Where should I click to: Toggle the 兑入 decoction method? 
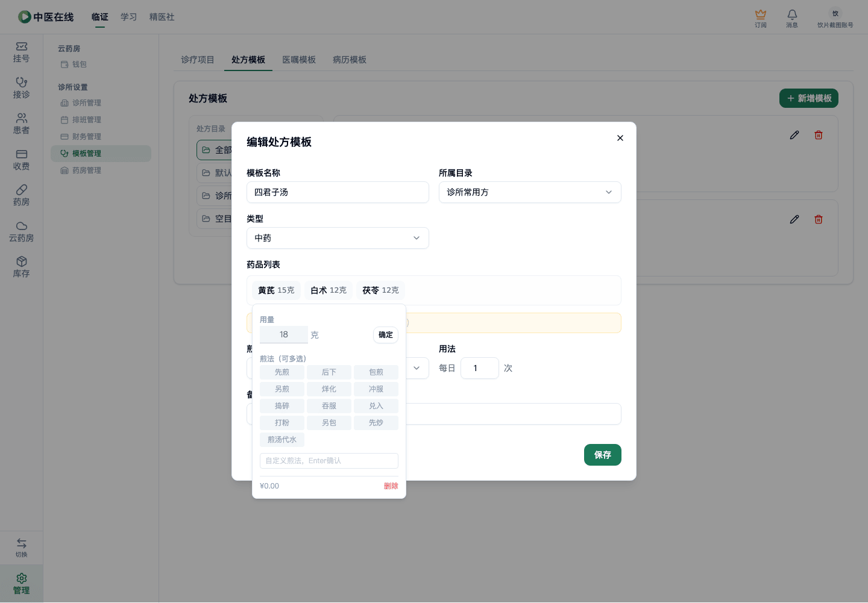[x=376, y=406]
